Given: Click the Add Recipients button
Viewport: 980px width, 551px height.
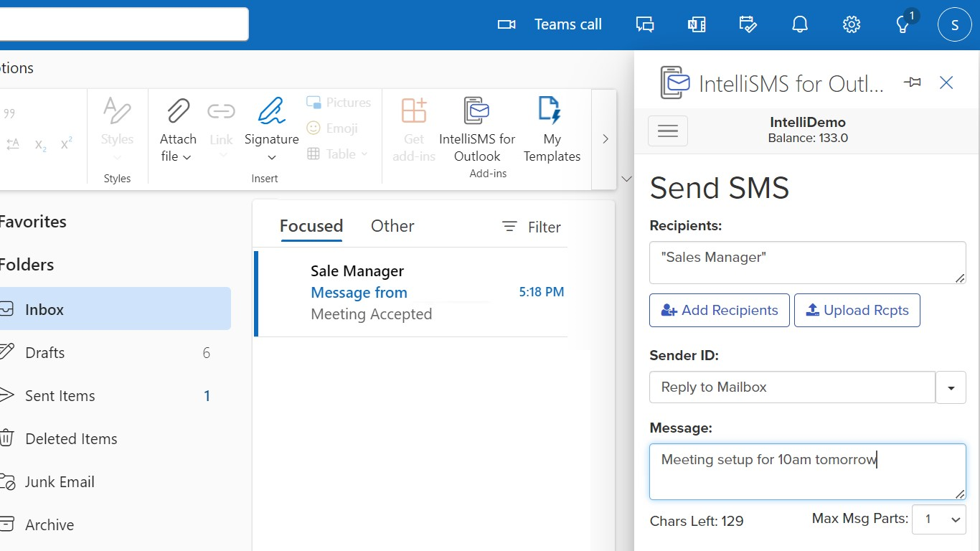Looking at the screenshot, I should tap(719, 310).
